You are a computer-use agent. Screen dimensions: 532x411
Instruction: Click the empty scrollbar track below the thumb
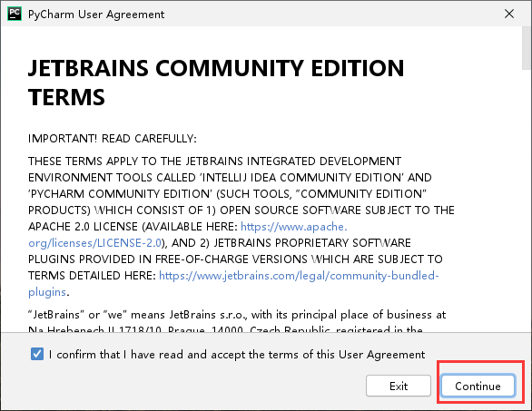[x=527, y=201]
